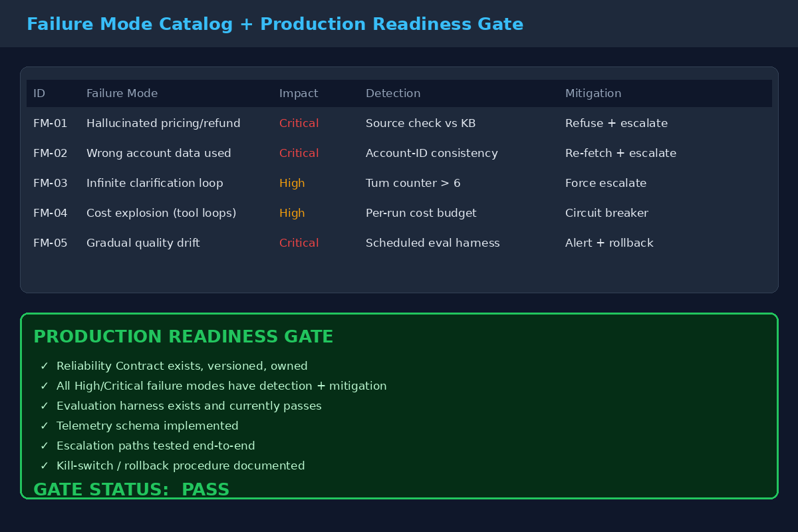
Task: Click 'Kill-switch / rollback procedure documented' item
Action: pos(181,466)
